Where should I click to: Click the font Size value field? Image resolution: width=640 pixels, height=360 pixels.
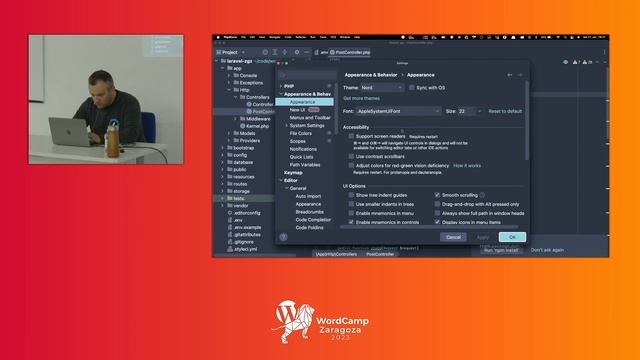pyautogui.click(x=467, y=111)
